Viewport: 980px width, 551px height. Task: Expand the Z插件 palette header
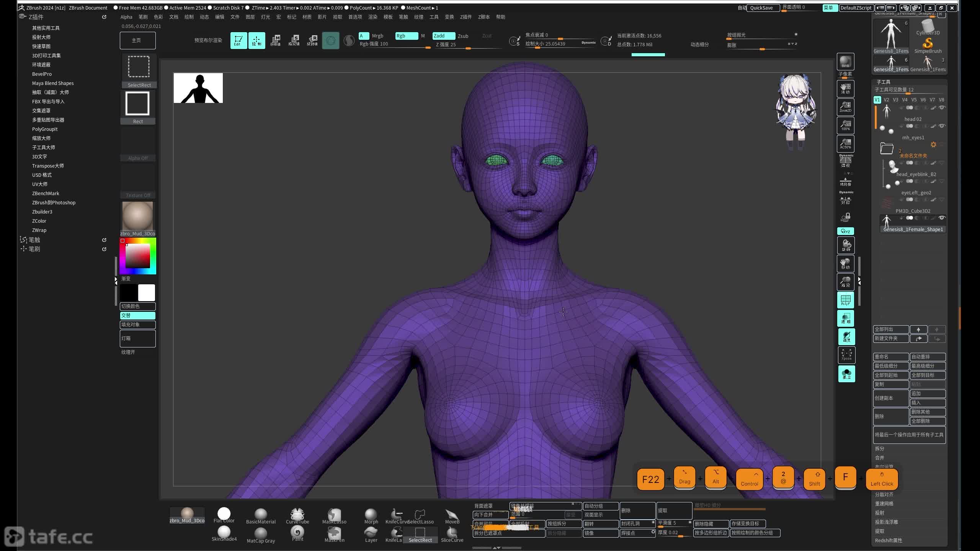(36, 17)
